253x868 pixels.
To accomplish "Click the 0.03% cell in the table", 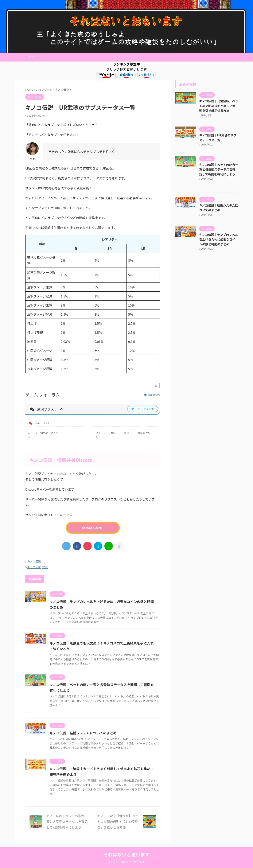I will pyautogui.click(x=76, y=342).
